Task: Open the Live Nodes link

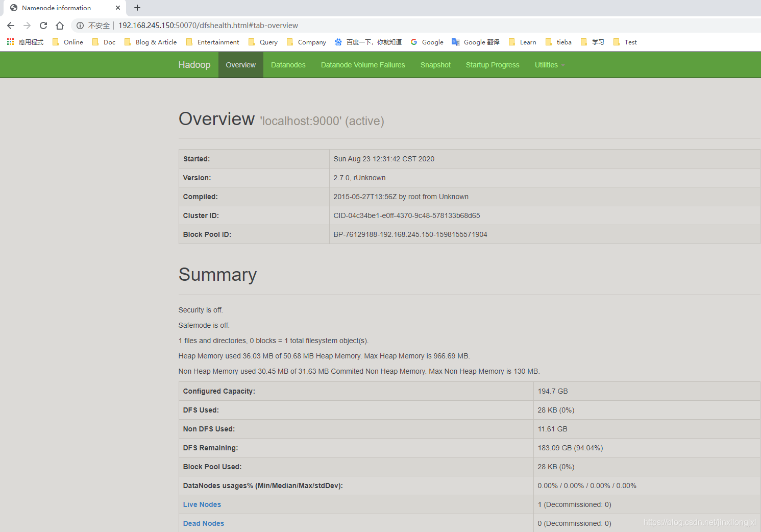Action: pyautogui.click(x=202, y=504)
